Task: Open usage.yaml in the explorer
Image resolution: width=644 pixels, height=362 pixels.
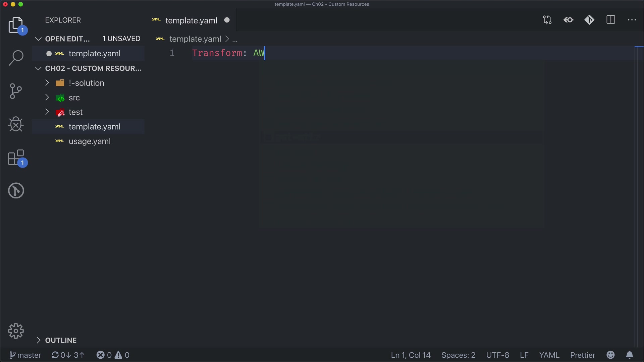Action: tap(90, 141)
